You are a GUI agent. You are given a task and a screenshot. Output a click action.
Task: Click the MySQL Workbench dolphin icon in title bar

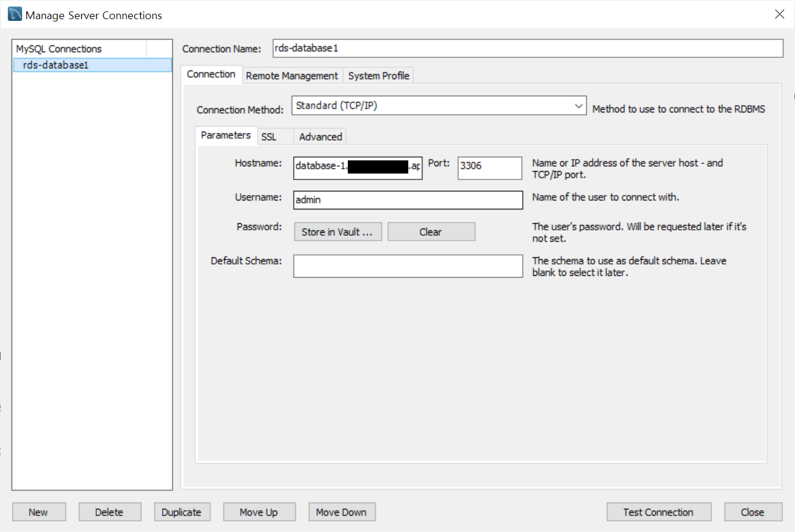click(15, 14)
